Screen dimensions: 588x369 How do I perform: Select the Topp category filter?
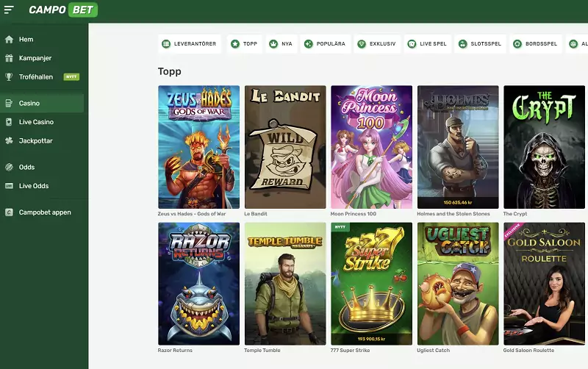[x=244, y=44]
